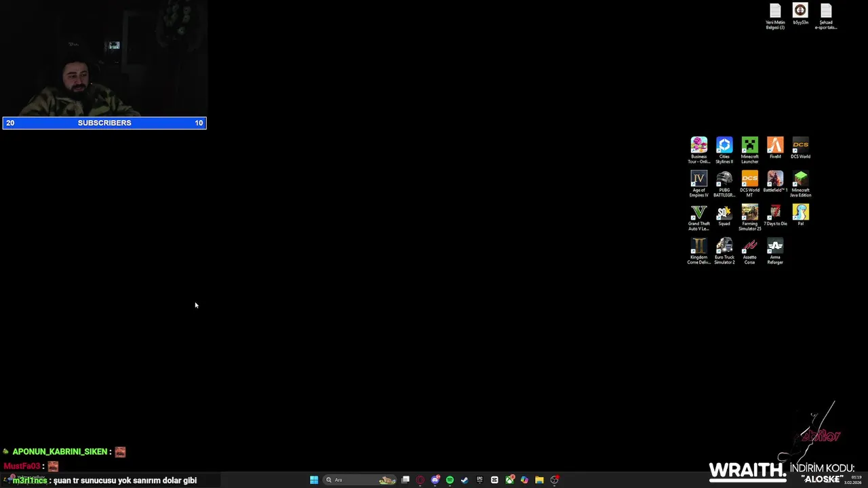Select the Squad desktop shortcut

[x=724, y=216]
